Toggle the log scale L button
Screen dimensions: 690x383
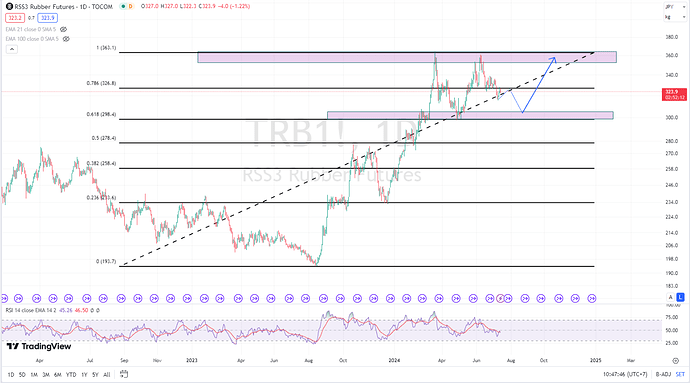(x=680, y=298)
